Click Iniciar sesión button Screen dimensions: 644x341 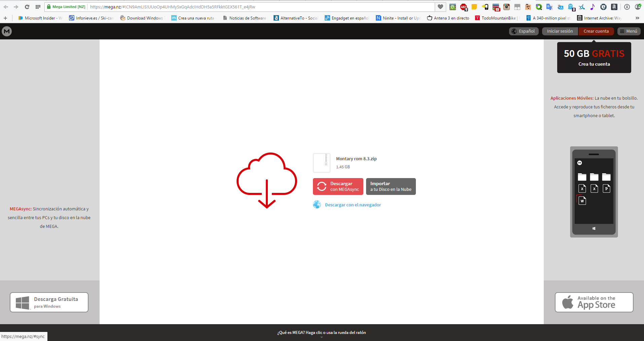(560, 31)
